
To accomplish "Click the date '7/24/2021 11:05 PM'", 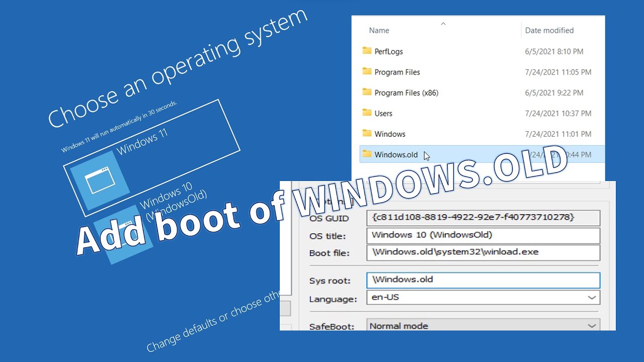I will (x=558, y=72).
